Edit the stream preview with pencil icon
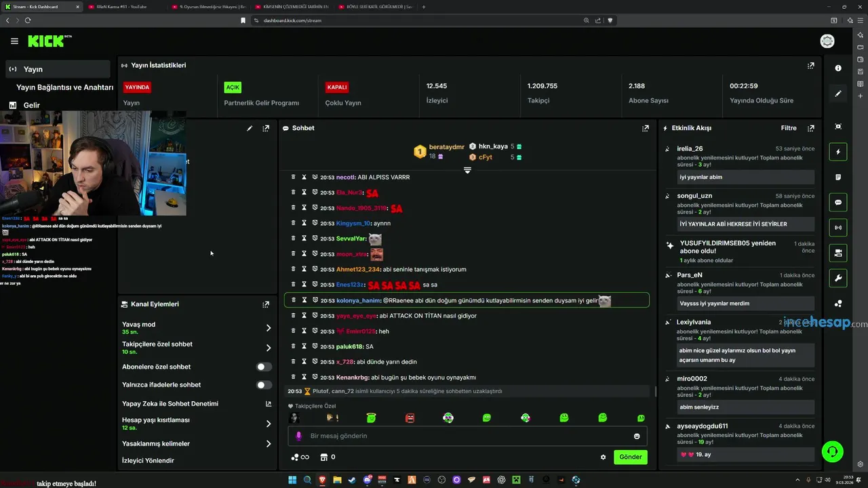This screenshot has width=868, height=488. coord(250,128)
